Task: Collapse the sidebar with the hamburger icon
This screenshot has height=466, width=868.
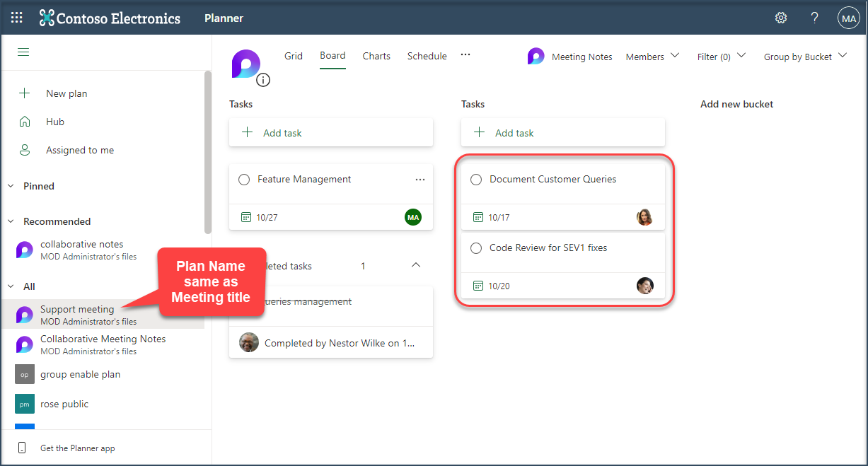Action: (x=23, y=52)
